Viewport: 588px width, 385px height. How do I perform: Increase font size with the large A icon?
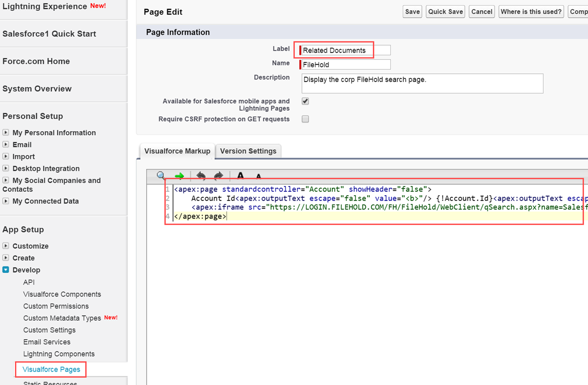click(x=240, y=175)
